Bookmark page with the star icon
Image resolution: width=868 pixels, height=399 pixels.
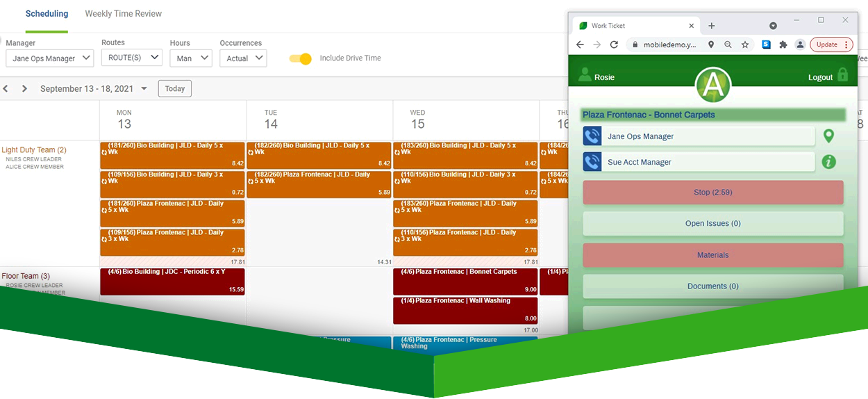coord(745,44)
